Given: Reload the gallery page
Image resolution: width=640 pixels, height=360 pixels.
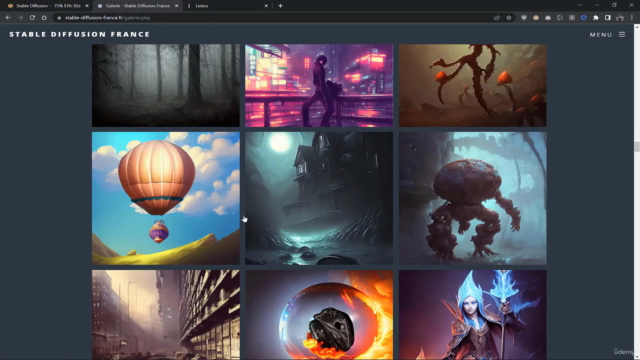Looking at the screenshot, I should click(x=32, y=18).
